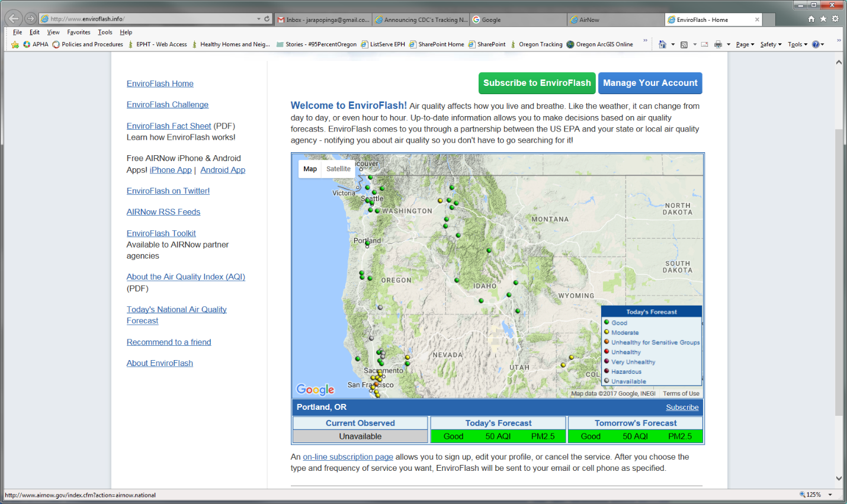Open the Android App link
This screenshot has height=504, width=847.
223,170
